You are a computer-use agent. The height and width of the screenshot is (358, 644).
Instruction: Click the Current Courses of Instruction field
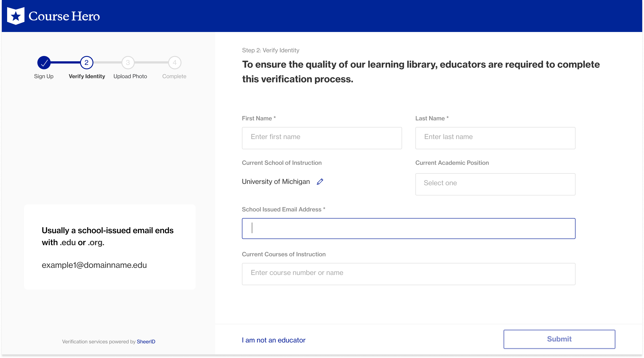pos(408,274)
